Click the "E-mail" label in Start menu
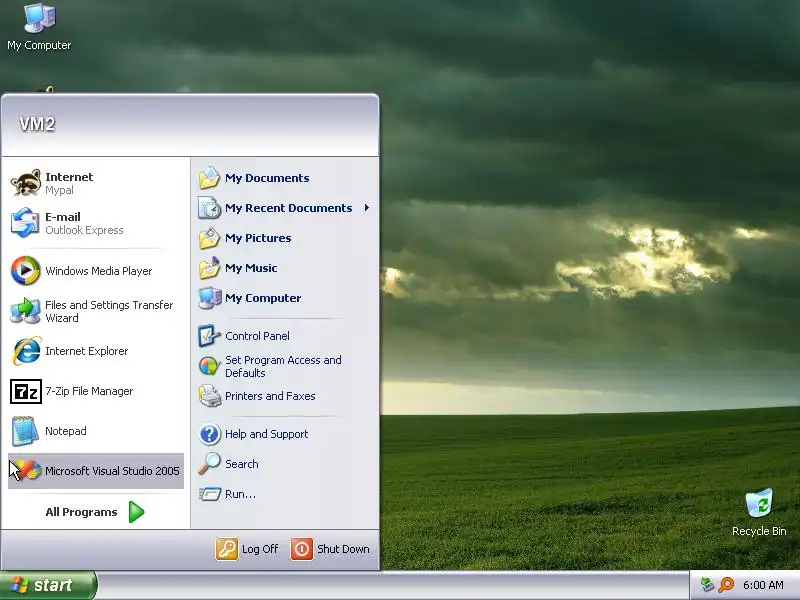Image resolution: width=800 pixels, height=600 pixels. point(63,217)
